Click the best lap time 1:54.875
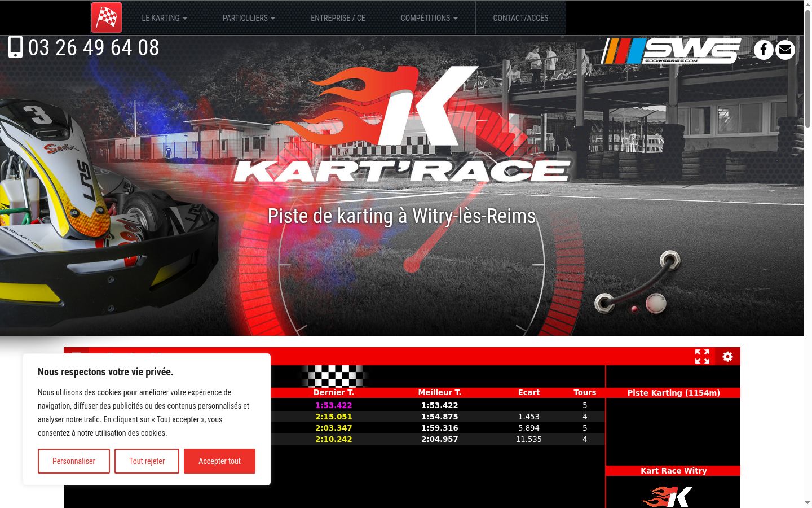 [440, 417]
